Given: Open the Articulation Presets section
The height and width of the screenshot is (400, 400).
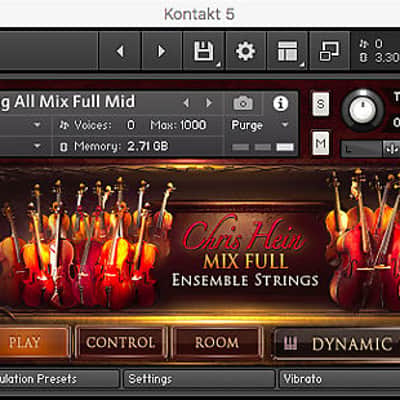Looking at the screenshot, I should tap(59, 379).
